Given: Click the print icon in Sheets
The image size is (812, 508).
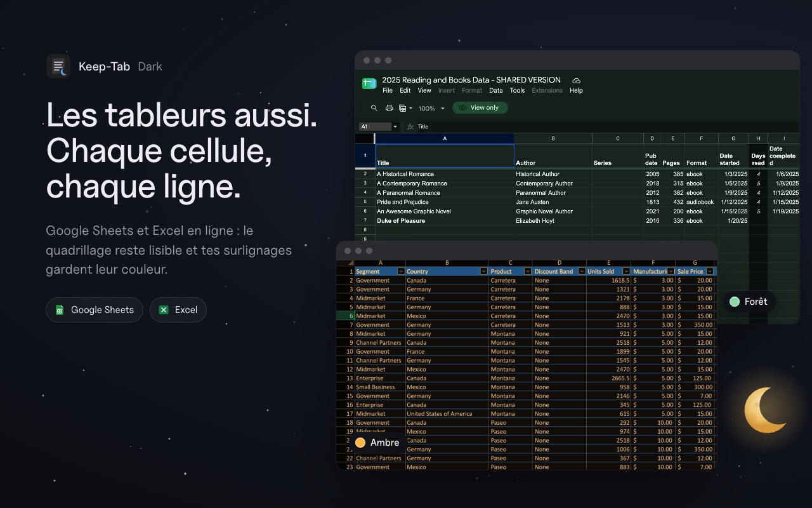Looking at the screenshot, I should (390, 108).
